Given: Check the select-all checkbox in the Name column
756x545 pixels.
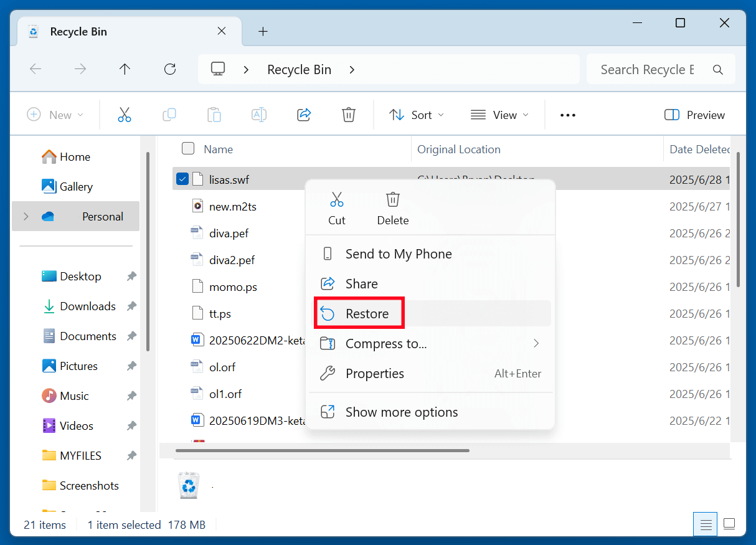Looking at the screenshot, I should [x=187, y=149].
